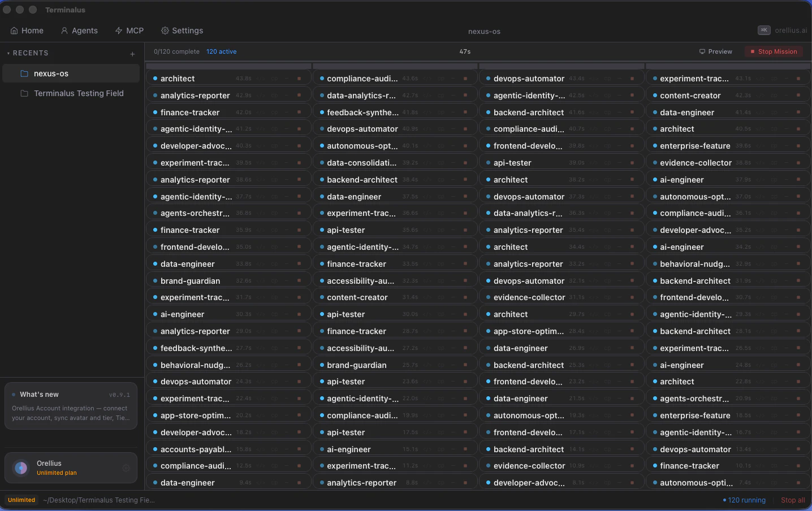812x511 pixels.
Task: Select the data-engineer 9.4s row
Action: click(x=228, y=483)
